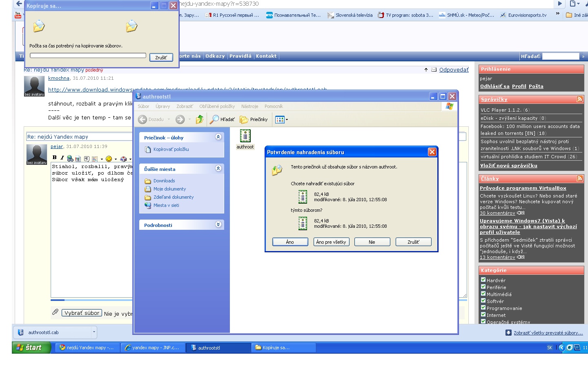This screenshot has height=368, width=588.
Task: Open the Nástroje menu
Action: click(x=249, y=106)
